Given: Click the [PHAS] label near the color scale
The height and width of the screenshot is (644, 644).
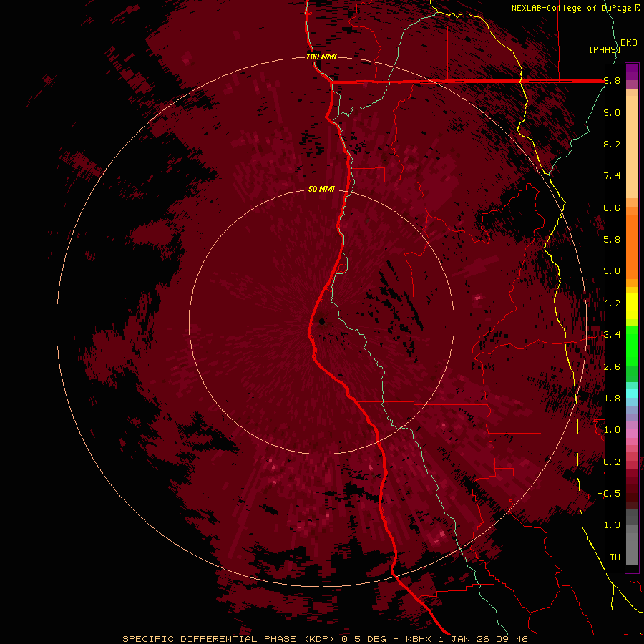Looking at the screenshot, I should (x=605, y=49).
